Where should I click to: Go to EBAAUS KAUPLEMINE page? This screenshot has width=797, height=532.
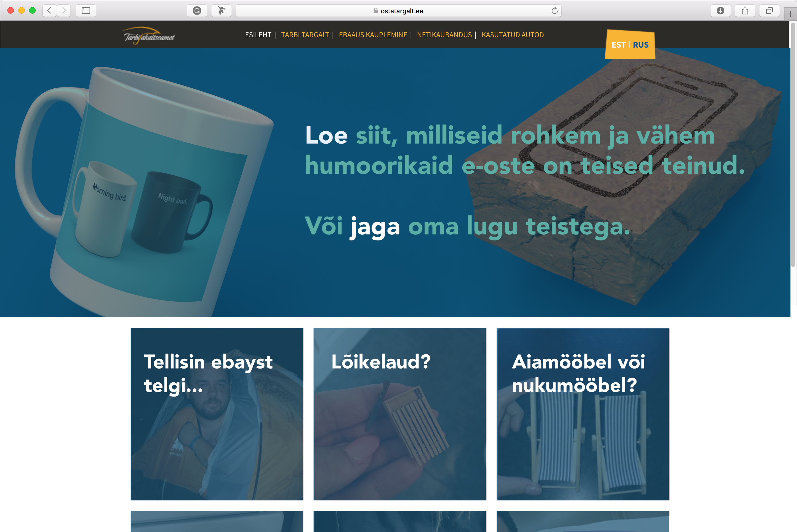pyautogui.click(x=373, y=35)
